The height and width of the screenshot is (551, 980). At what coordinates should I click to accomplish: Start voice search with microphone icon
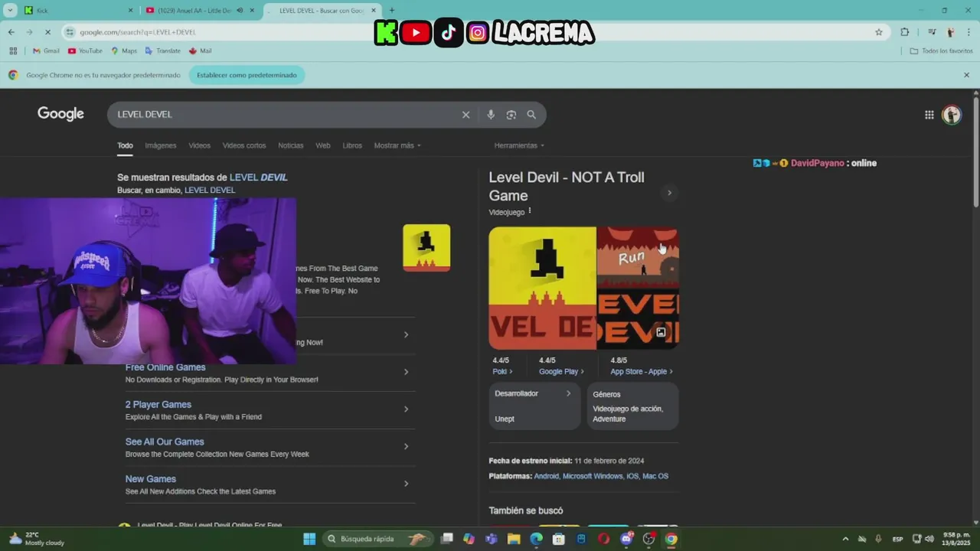pyautogui.click(x=491, y=115)
